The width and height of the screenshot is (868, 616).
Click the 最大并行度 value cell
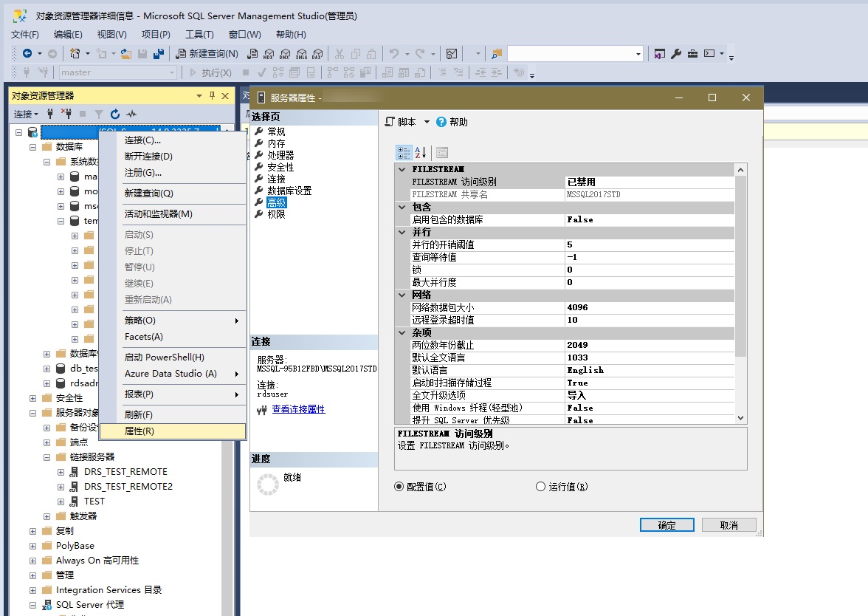pos(649,282)
